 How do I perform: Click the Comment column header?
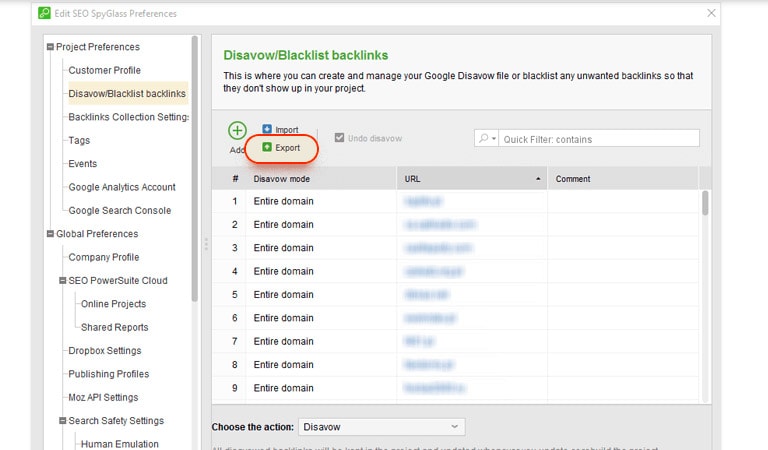(x=623, y=179)
